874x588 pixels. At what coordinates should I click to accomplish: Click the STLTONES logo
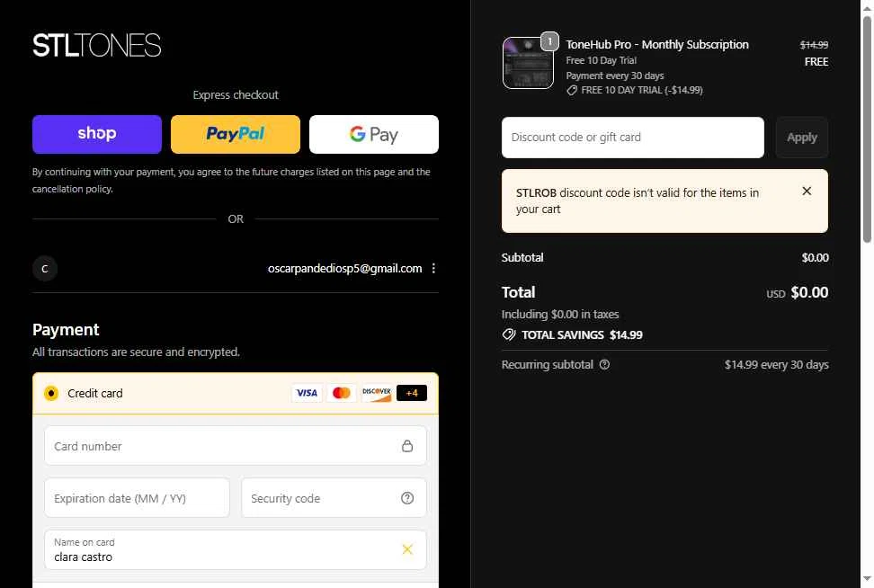[x=97, y=45]
